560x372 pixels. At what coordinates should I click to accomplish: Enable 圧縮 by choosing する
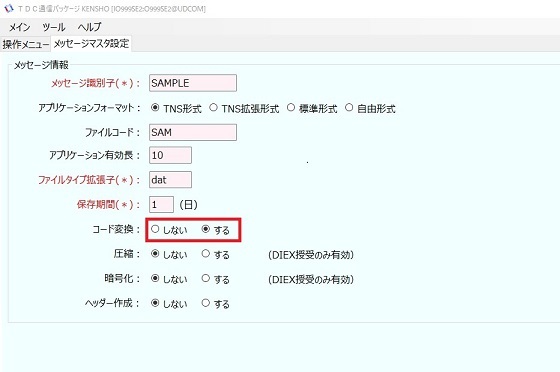click(x=206, y=254)
